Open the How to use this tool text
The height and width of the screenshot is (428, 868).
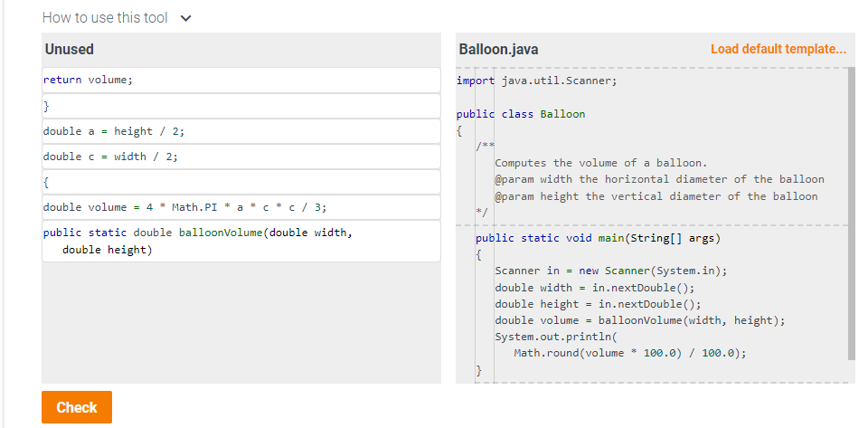point(105,18)
